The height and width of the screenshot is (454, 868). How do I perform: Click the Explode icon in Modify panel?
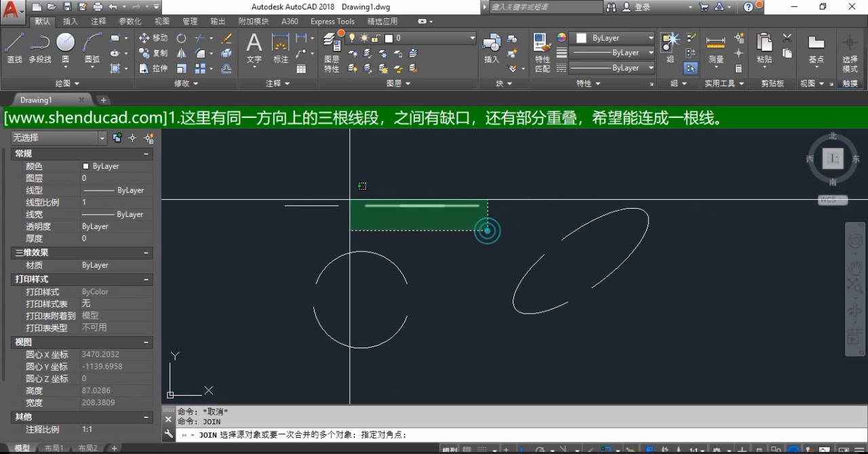[226, 53]
